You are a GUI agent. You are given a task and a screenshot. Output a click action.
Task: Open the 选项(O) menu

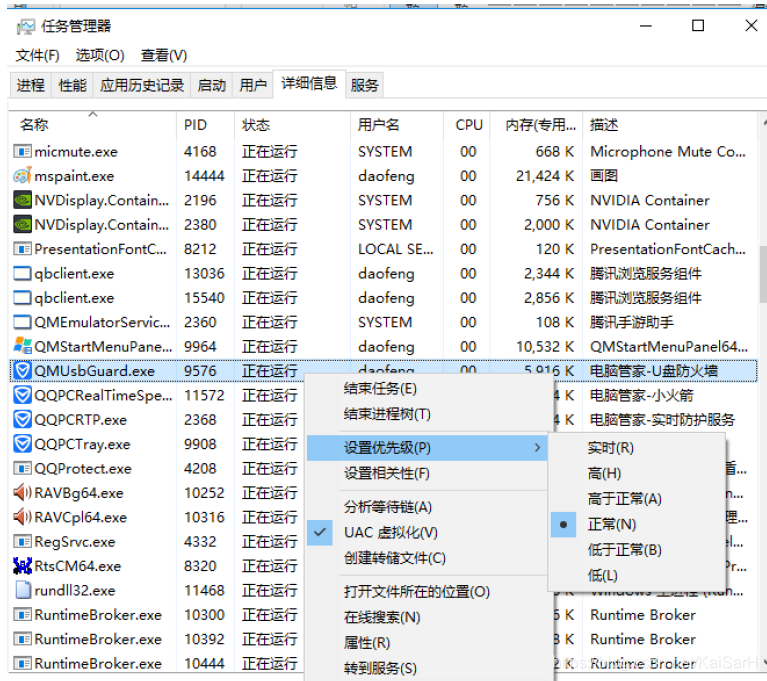tap(100, 55)
